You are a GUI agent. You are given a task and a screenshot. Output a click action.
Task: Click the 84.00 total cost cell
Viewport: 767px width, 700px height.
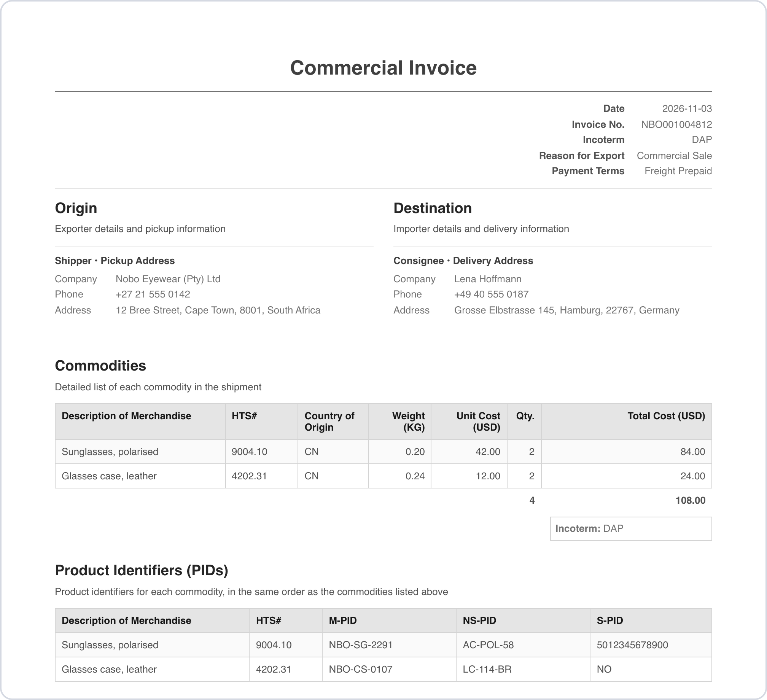626,452
